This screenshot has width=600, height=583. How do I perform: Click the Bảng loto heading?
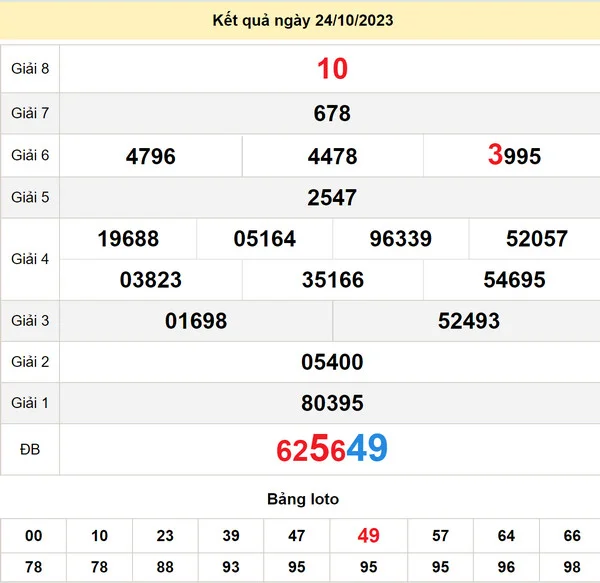coord(302,498)
